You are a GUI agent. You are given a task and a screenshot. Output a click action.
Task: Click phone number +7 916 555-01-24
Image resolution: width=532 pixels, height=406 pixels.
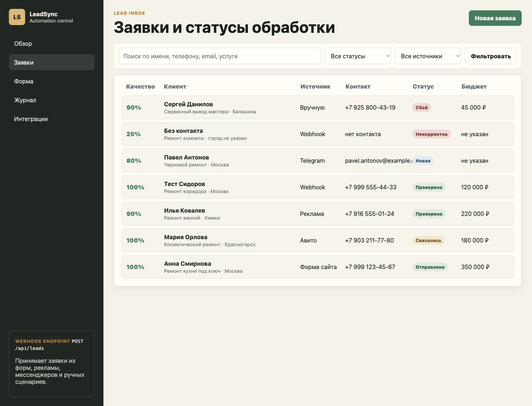[x=369, y=214]
